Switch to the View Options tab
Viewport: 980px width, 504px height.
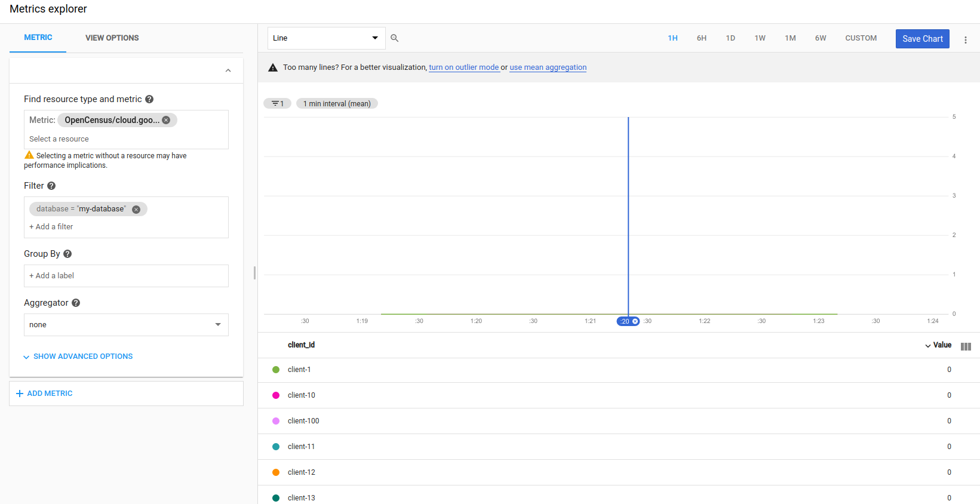pyautogui.click(x=112, y=38)
